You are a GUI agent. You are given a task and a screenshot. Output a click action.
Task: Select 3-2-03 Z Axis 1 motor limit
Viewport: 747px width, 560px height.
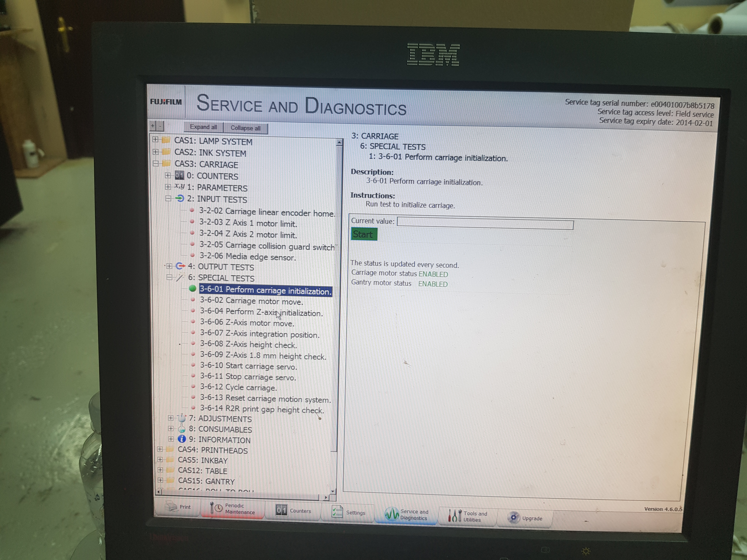(248, 223)
